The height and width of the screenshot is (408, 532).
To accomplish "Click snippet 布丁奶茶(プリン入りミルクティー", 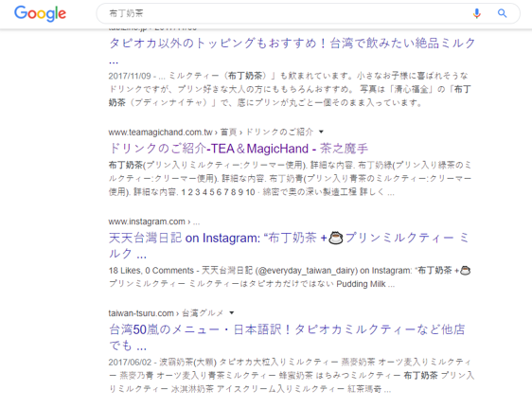I will pos(290,178).
